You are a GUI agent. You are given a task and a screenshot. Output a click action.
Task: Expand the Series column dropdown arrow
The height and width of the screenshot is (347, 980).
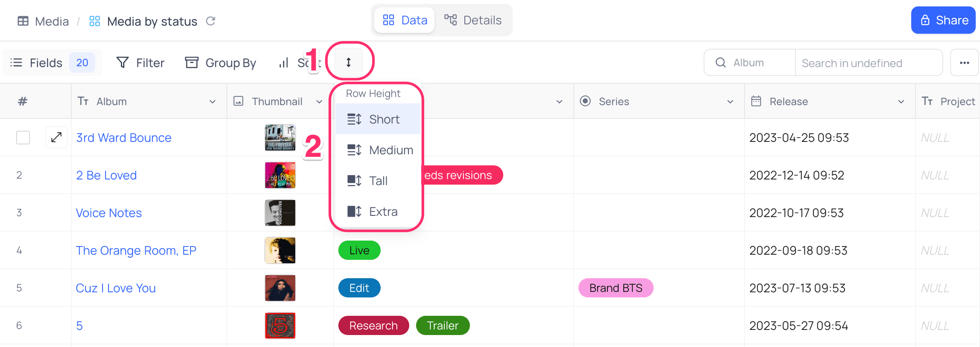[730, 102]
